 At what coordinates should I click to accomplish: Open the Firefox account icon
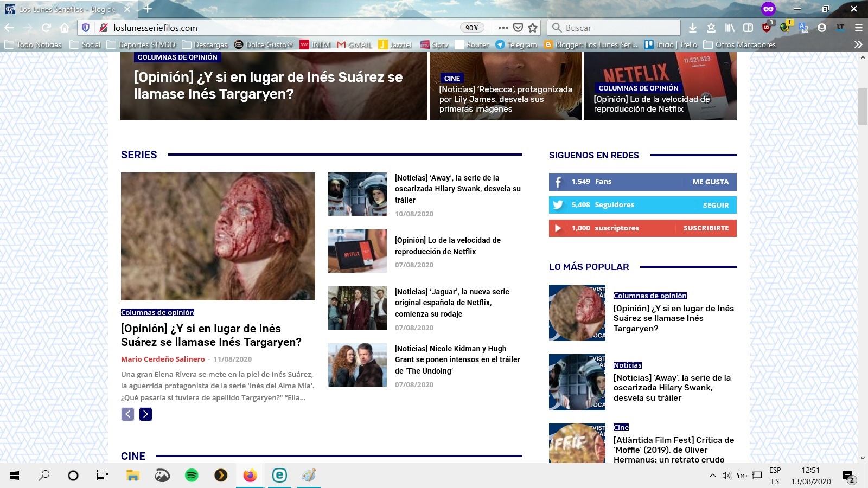pos(822,28)
